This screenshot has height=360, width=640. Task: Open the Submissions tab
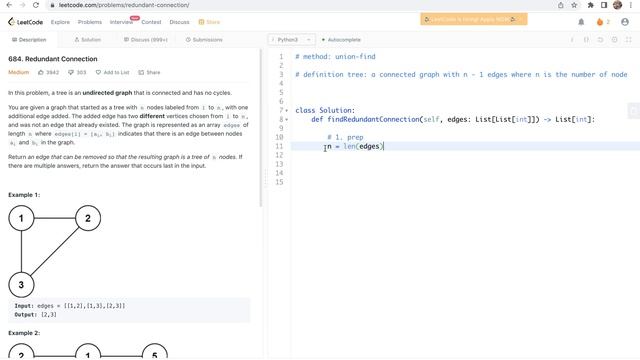pos(204,40)
